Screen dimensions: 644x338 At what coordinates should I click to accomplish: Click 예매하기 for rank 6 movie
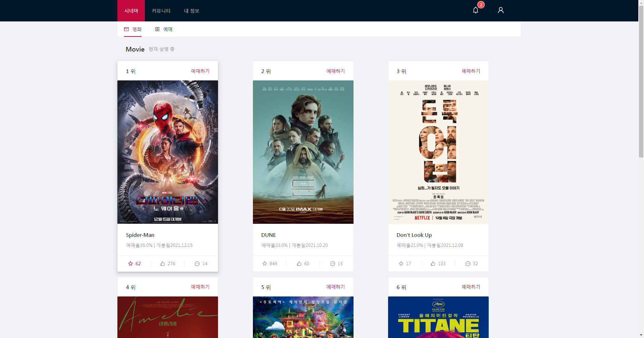pos(471,287)
